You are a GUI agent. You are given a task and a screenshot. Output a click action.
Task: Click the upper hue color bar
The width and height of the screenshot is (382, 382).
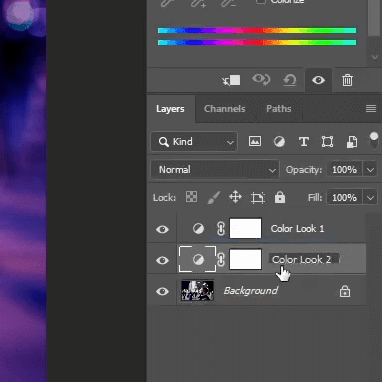pos(257,31)
